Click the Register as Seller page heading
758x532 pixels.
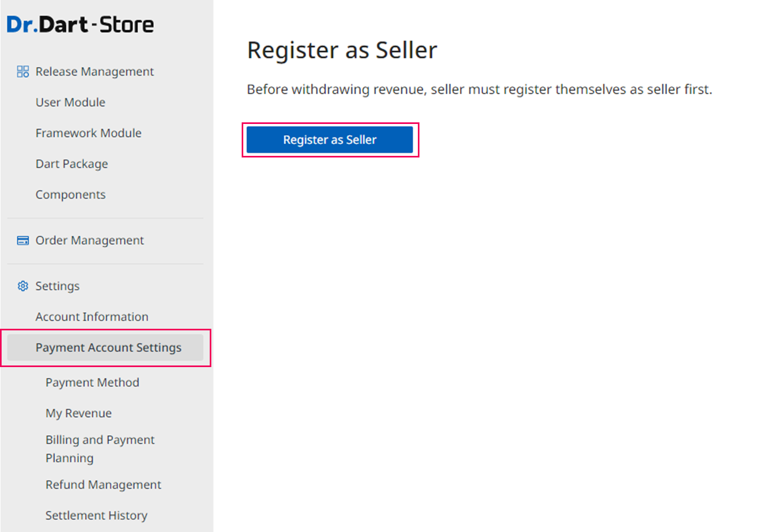tap(342, 51)
